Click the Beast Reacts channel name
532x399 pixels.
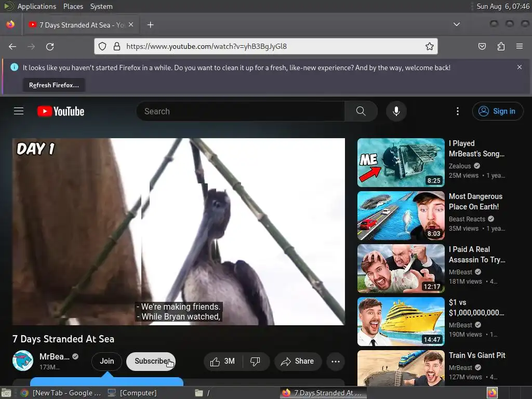pos(467,219)
